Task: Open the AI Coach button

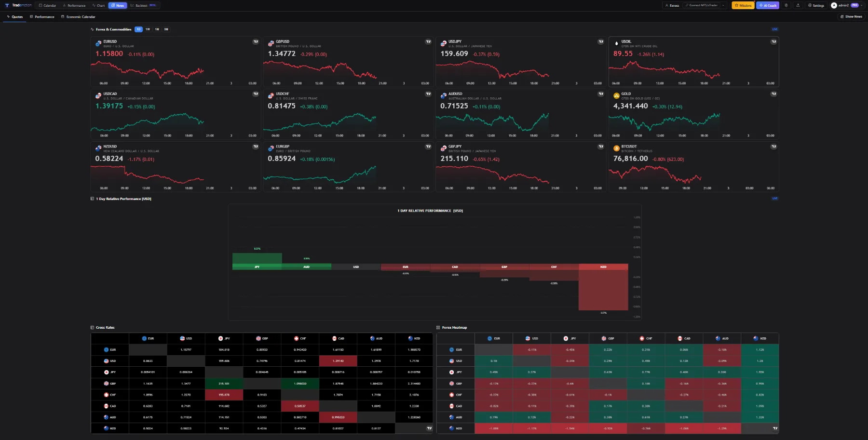Action: pos(768,5)
